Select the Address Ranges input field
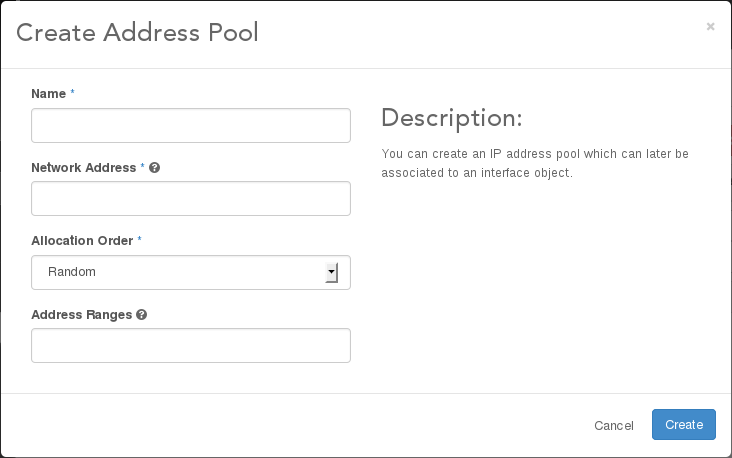Image resolution: width=732 pixels, height=458 pixels. 191,345
